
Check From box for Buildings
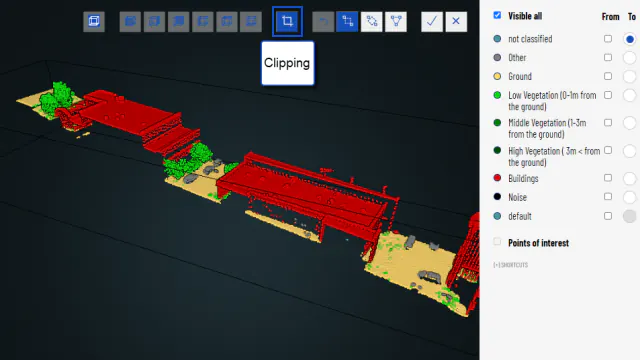608,178
